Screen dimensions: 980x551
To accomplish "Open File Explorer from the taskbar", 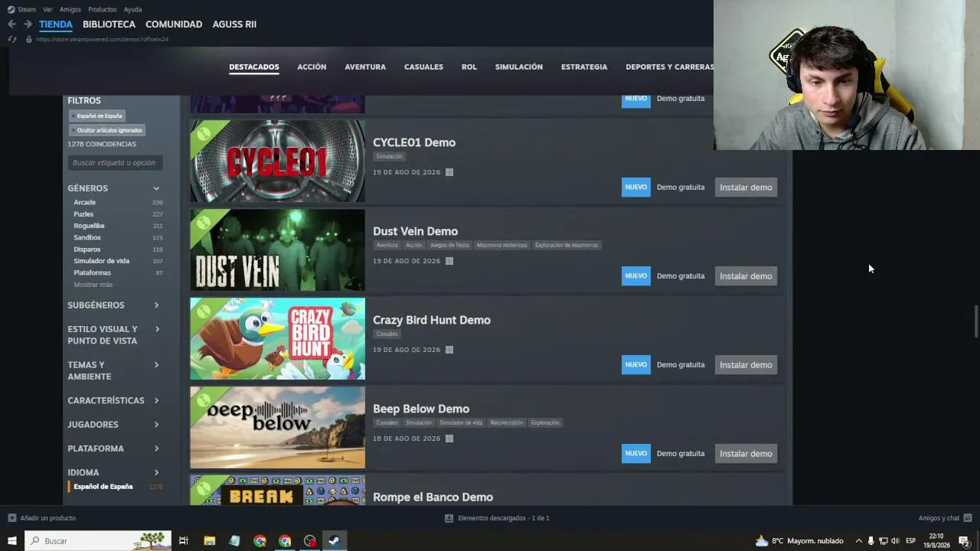I will point(209,541).
